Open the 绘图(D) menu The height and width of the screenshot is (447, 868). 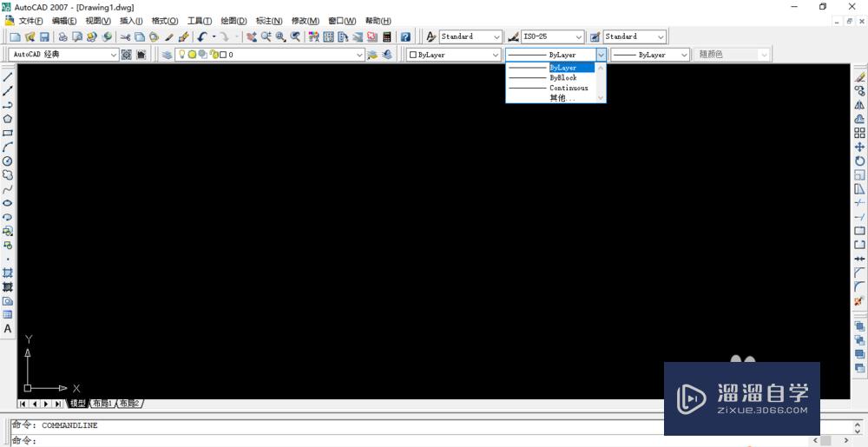233,21
